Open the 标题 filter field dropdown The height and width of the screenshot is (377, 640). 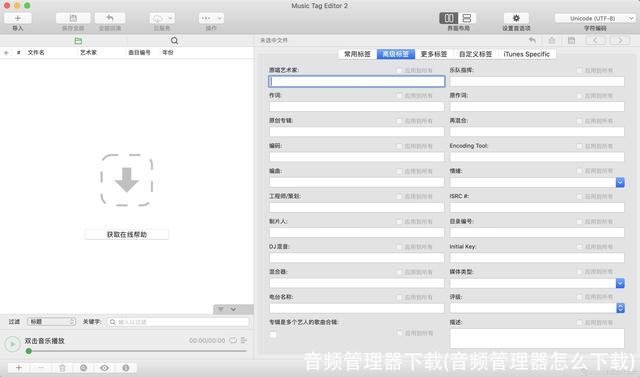point(51,322)
